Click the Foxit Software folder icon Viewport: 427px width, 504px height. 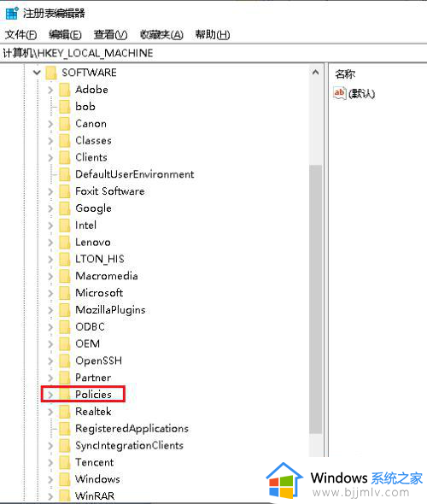click(65, 191)
